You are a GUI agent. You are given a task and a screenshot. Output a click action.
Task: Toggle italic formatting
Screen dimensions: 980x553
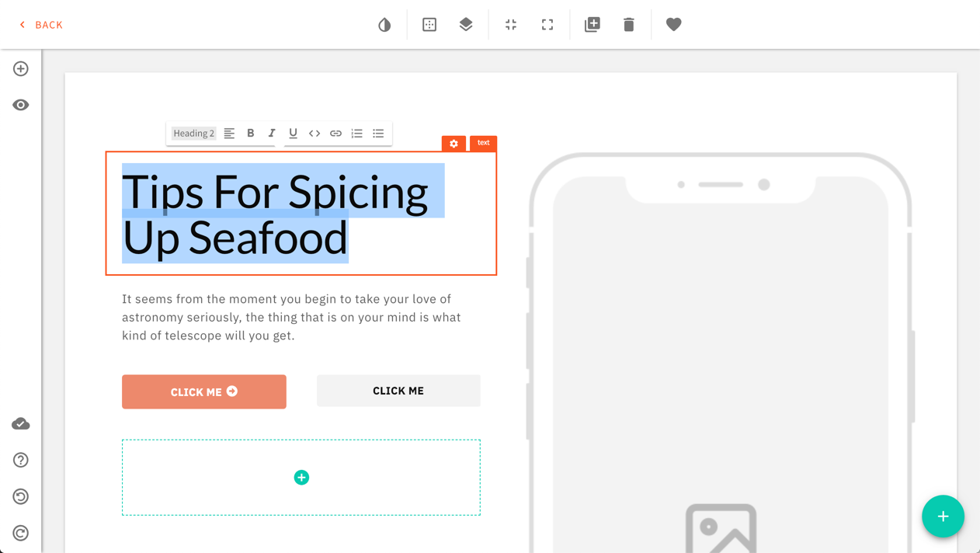click(272, 134)
